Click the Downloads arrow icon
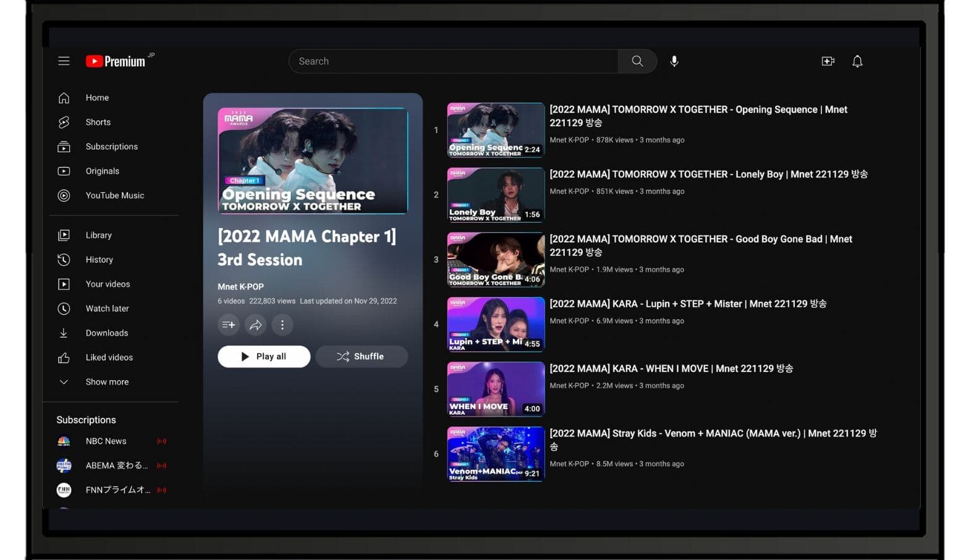Image resolution: width=966 pixels, height=560 pixels. tap(64, 333)
